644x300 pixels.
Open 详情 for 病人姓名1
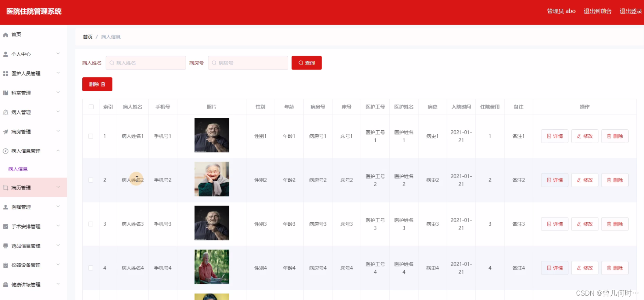(555, 136)
